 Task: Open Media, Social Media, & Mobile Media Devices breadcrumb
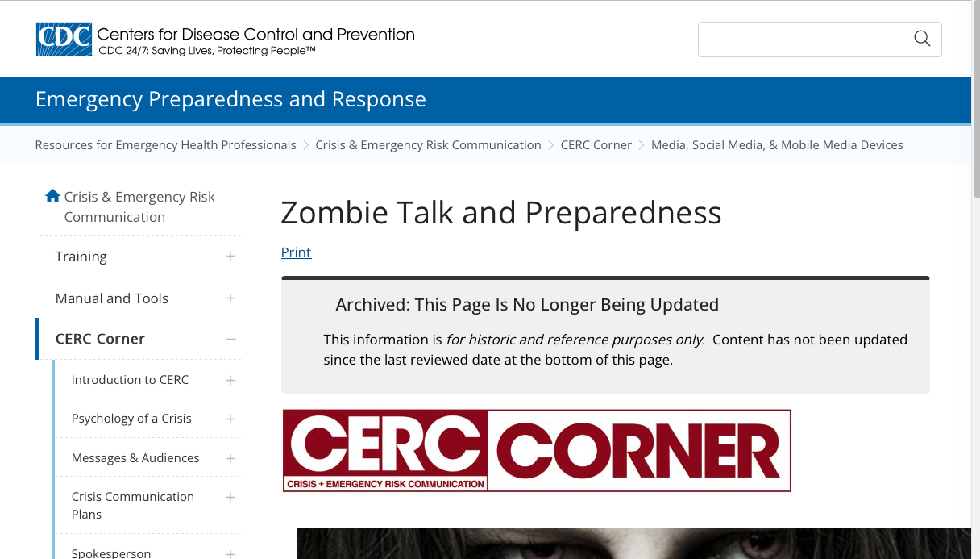tap(777, 145)
